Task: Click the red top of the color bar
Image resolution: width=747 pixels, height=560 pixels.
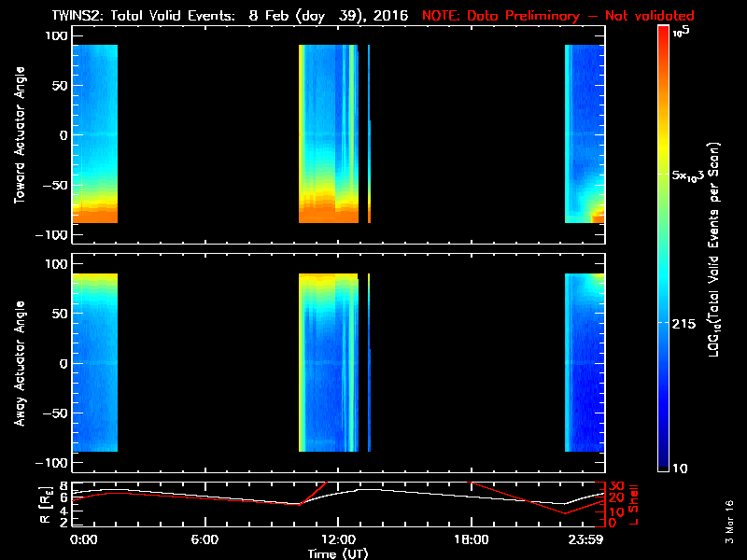Action: (x=662, y=33)
